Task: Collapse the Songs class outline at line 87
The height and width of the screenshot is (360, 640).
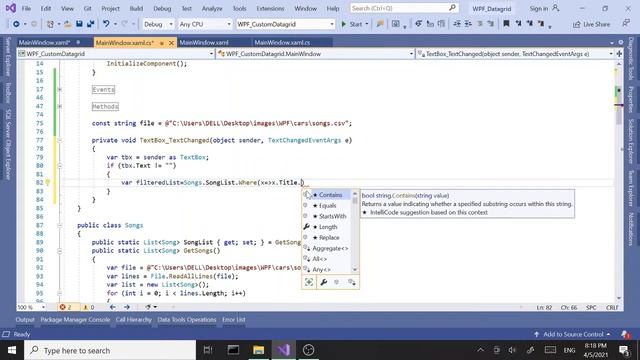Action: (x=60, y=225)
